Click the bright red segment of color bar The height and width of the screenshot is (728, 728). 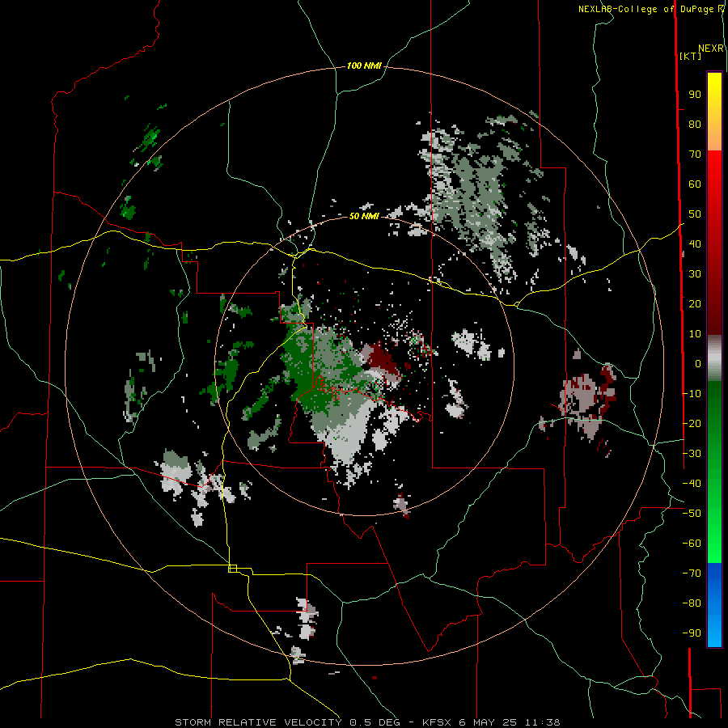coord(714,195)
